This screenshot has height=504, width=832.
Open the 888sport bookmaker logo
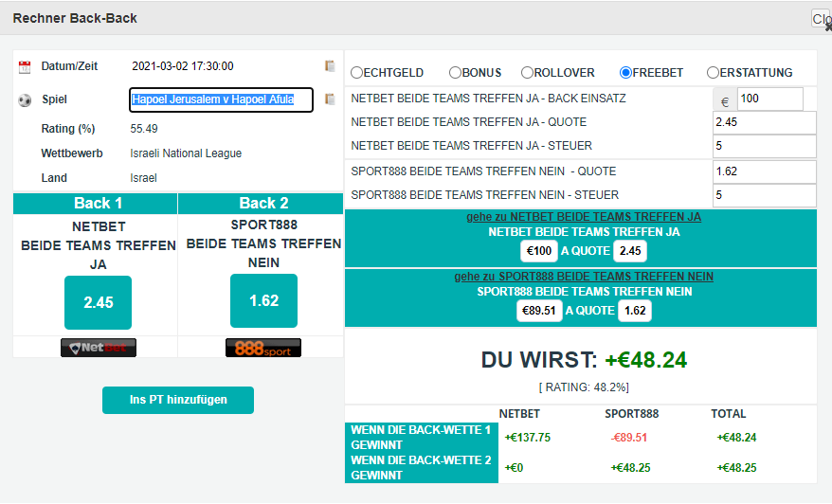263,348
